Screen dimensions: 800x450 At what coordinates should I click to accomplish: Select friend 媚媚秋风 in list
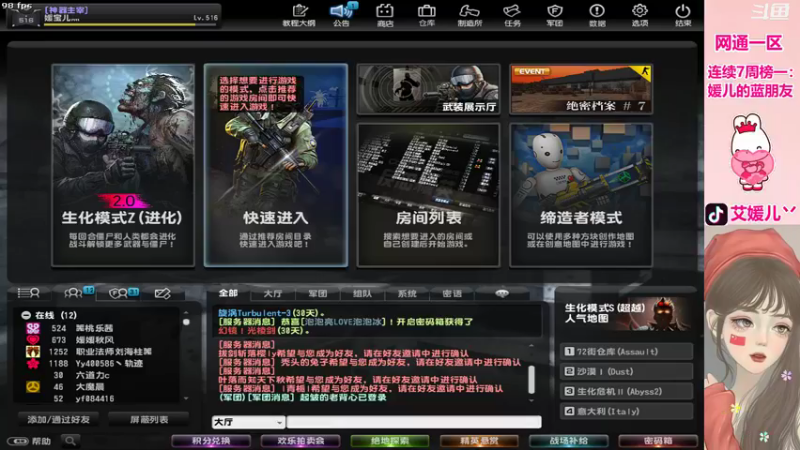(99, 340)
